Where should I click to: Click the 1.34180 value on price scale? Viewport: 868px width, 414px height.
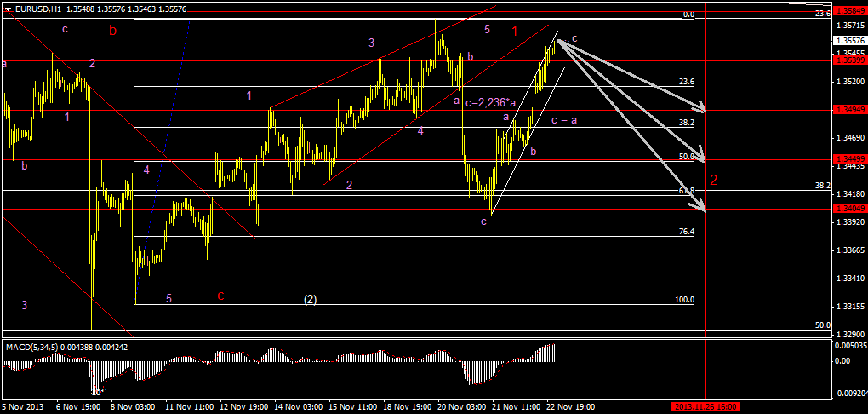(850, 194)
